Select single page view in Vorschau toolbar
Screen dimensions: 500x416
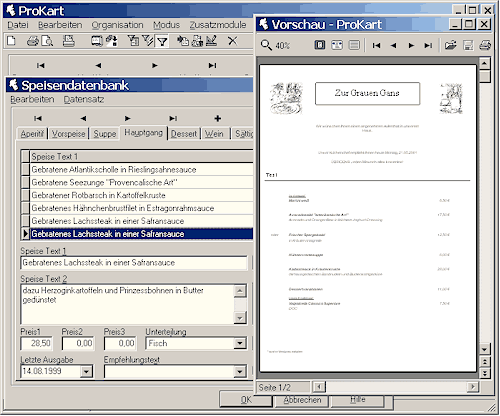320,45
